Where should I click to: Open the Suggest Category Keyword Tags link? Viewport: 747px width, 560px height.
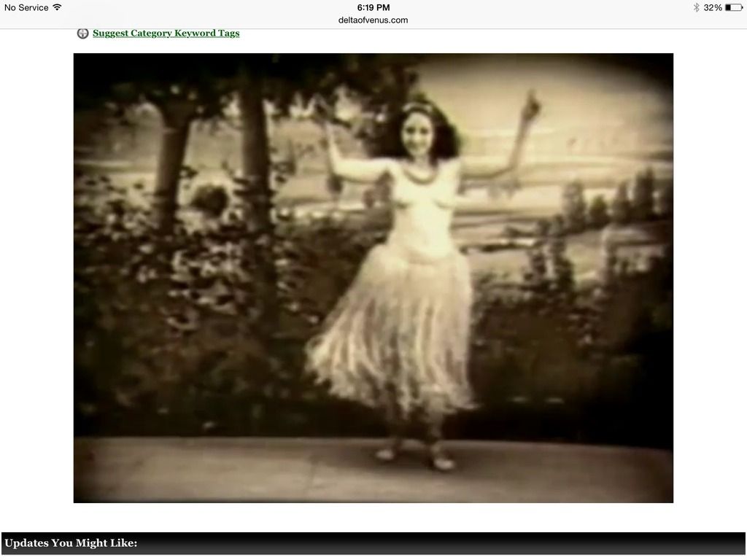tap(166, 34)
